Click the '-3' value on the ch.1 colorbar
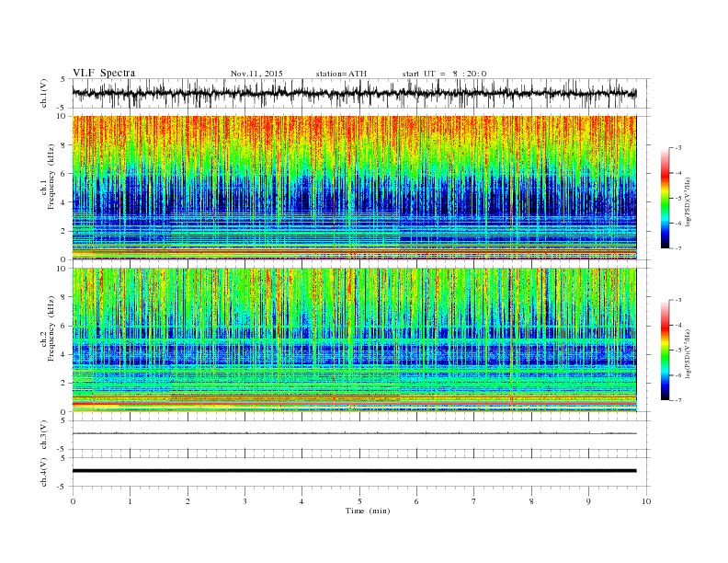This screenshot has width=728, height=563. 678,148
